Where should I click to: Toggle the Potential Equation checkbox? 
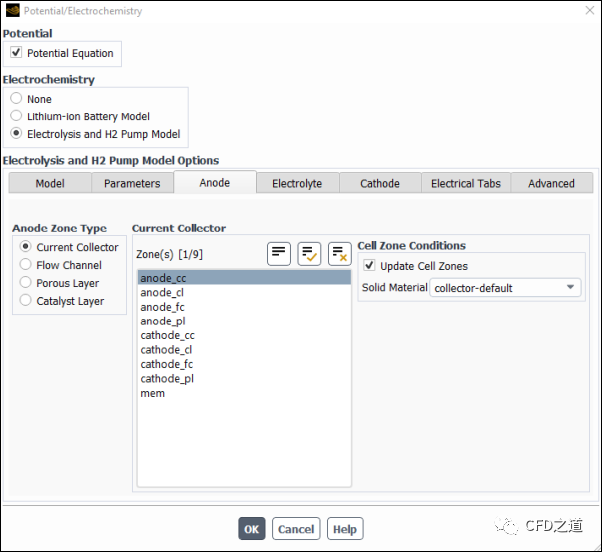tap(16, 53)
